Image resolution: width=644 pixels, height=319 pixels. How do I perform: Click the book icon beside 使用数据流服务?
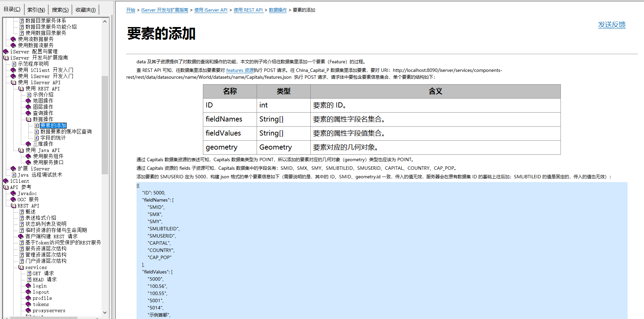[x=14, y=46]
